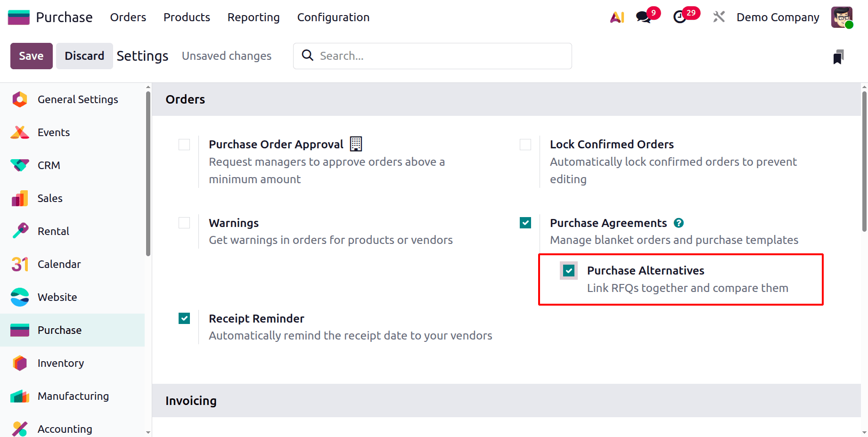Save the unsaved settings changes

click(31, 56)
